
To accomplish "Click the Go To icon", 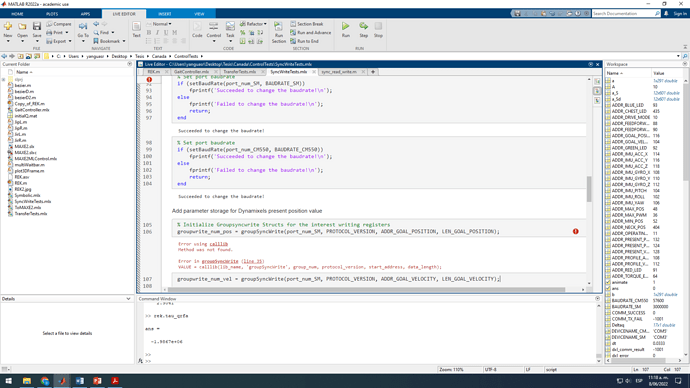I will click(83, 27).
